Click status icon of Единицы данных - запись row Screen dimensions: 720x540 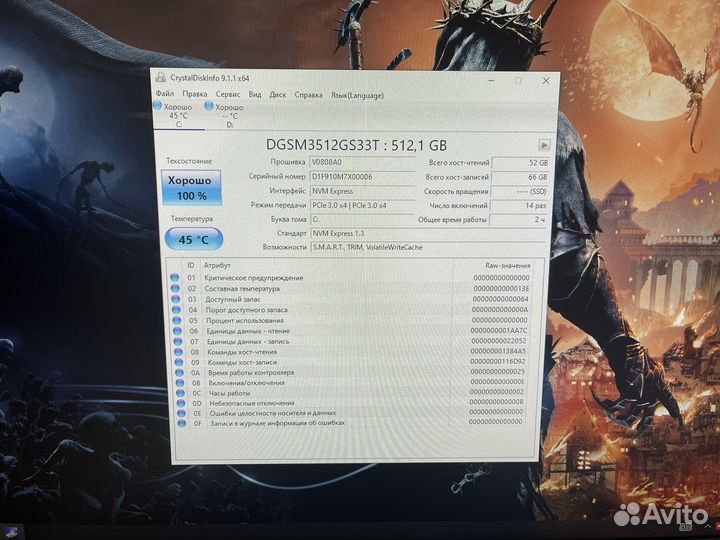pyautogui.click(x=178, y=342)
